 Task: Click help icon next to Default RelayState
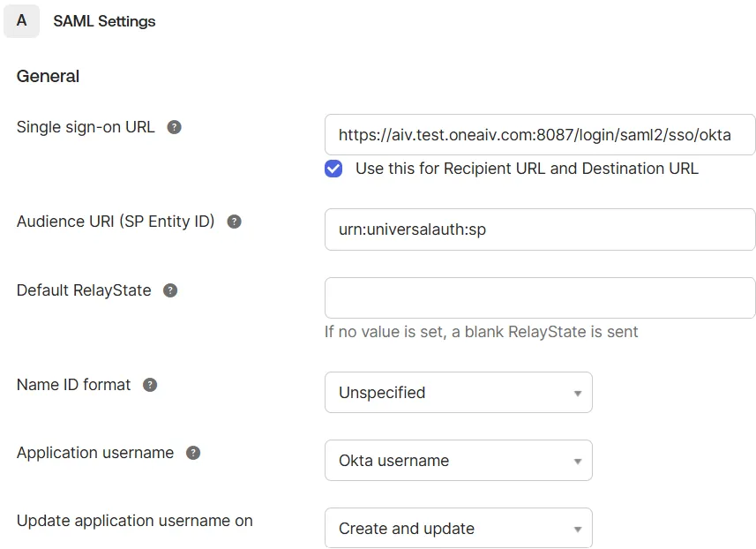[170, 290]
